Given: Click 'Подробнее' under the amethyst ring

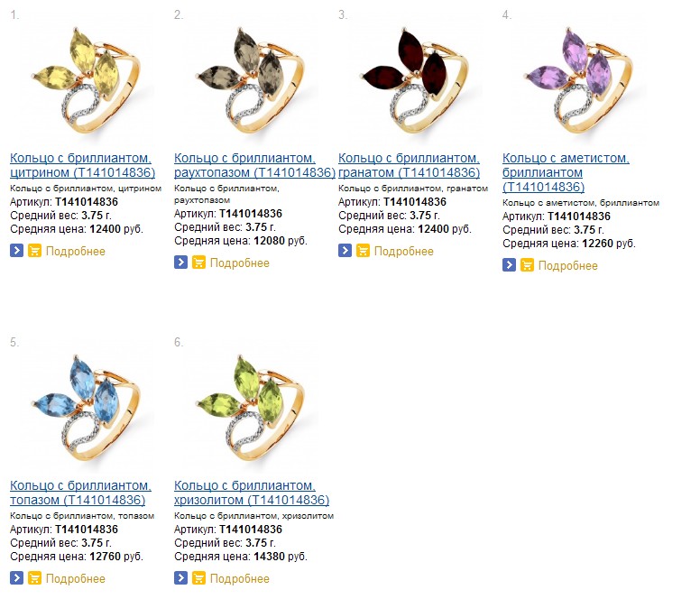Looking at the screenshot, I should 568,265.
